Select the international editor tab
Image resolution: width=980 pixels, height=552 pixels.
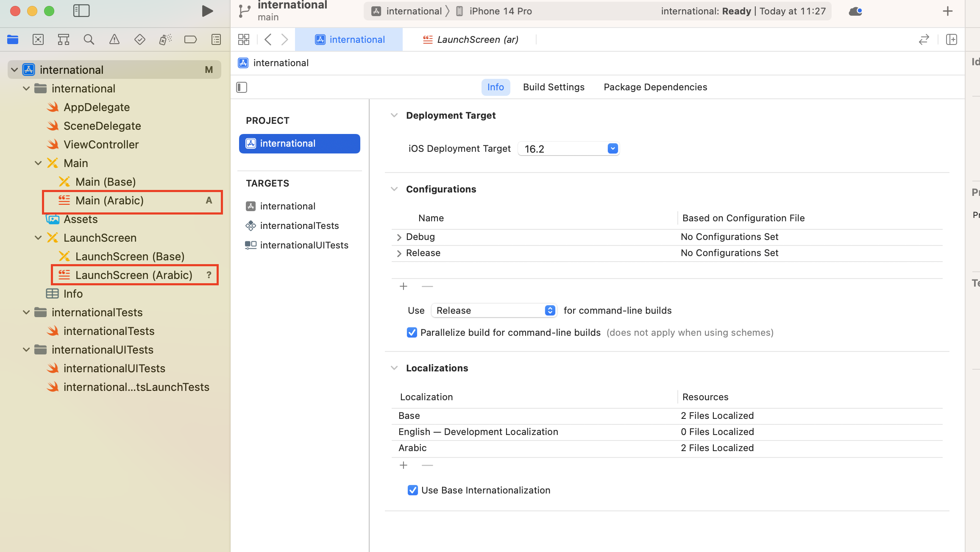[x=349, y=39]
